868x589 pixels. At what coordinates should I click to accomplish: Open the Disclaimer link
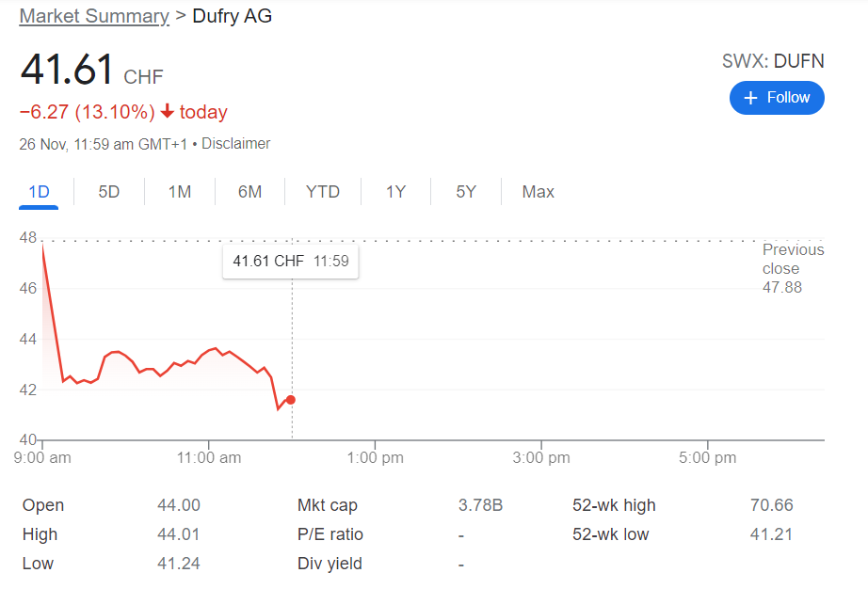pyautogui.click(x=236, y=143)
